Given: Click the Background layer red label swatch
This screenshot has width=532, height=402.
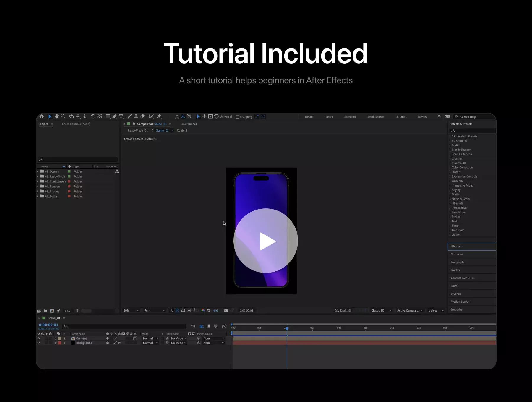Looking at the screenshot, I should click(x=60, y=343).
